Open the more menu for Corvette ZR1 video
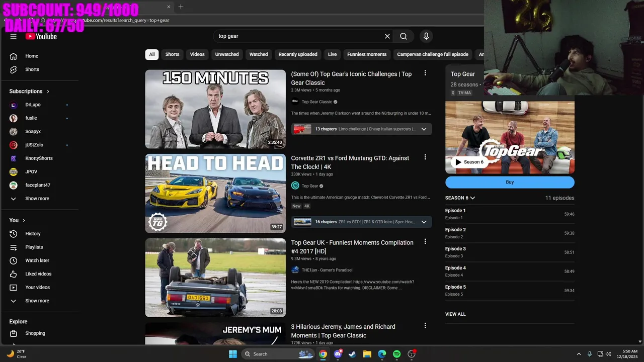 (x=425, y=157)
